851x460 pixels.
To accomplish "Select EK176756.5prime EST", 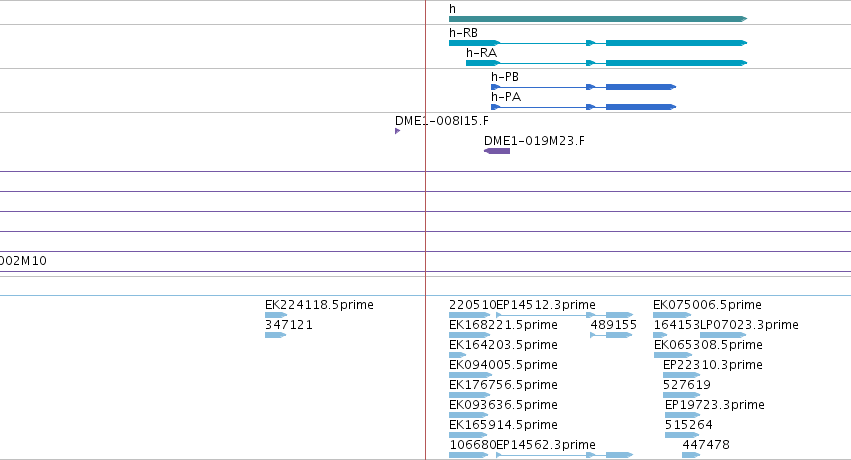I will tap(503, 385).
